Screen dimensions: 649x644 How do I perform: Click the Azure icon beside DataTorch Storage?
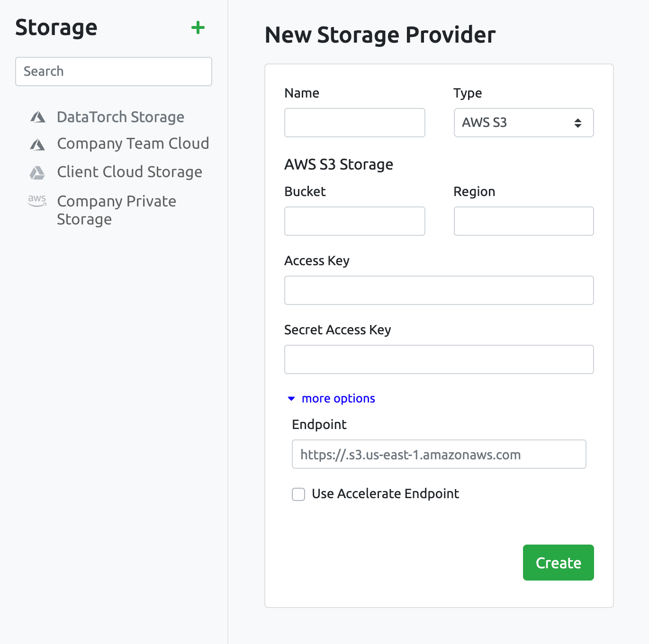(38, 117)
